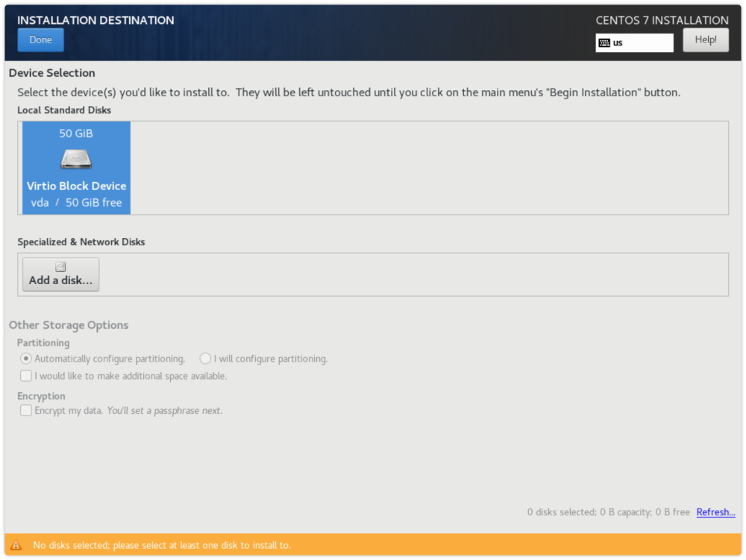Click the Add a disk... button
746x560 pixels.
61,274
